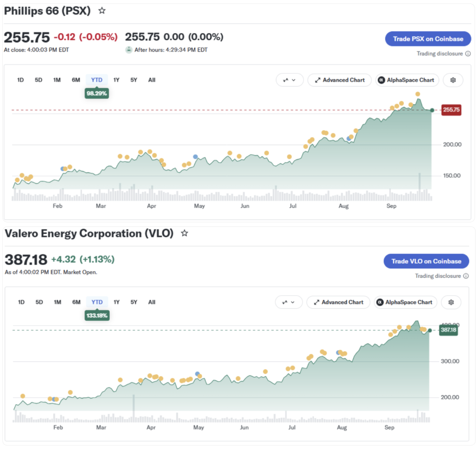Select 1Y range on VLO chart
The height and width of the screenshot is (450, 476).
(x=117, y=302)
